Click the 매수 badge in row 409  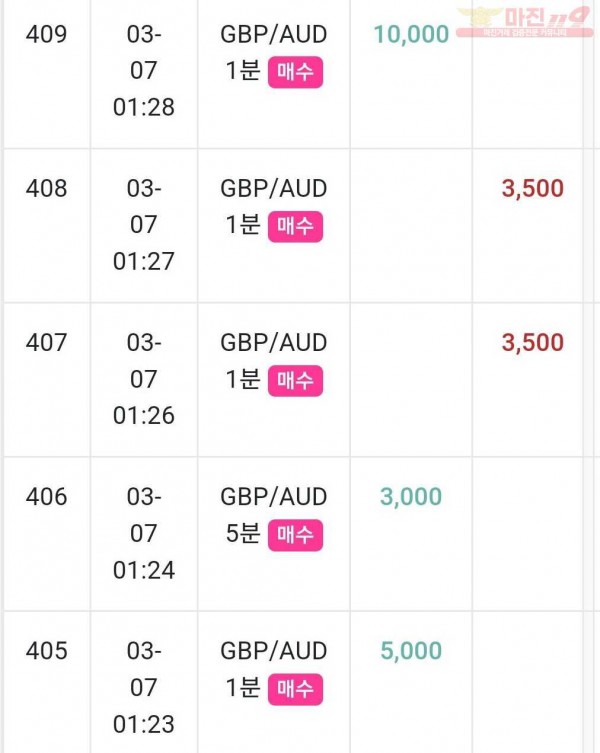[295, 73]
